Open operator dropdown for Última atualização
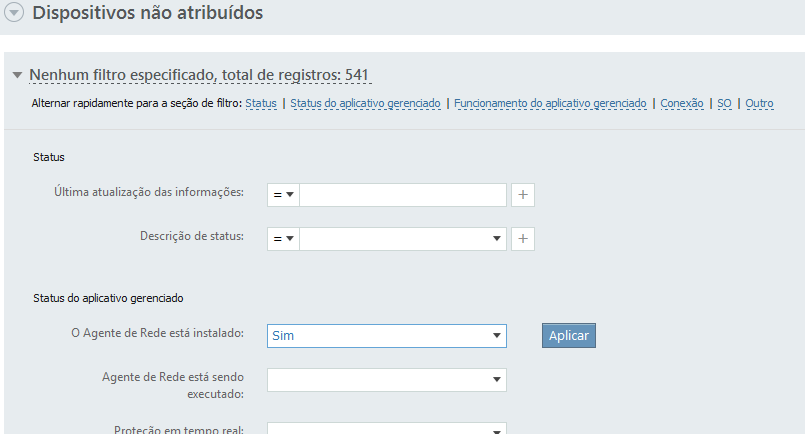The image size is (805, 434). pyautogui.click(x=283, y=195)
